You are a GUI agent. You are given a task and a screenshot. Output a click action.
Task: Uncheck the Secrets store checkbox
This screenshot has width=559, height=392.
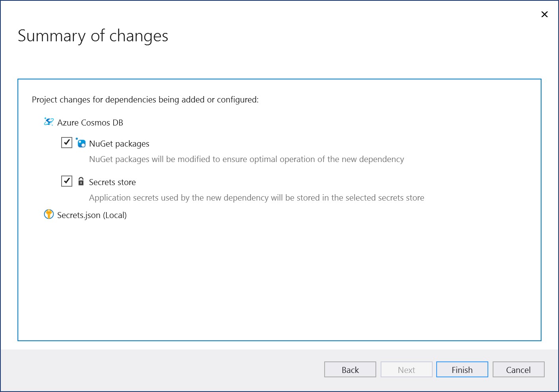click(66, 181)
